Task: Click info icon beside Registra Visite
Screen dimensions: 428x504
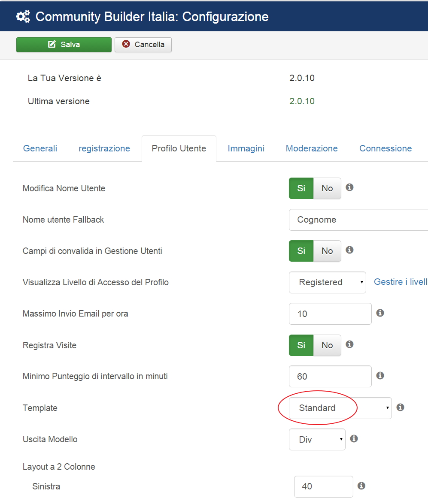Action: [x=349, y=344]
